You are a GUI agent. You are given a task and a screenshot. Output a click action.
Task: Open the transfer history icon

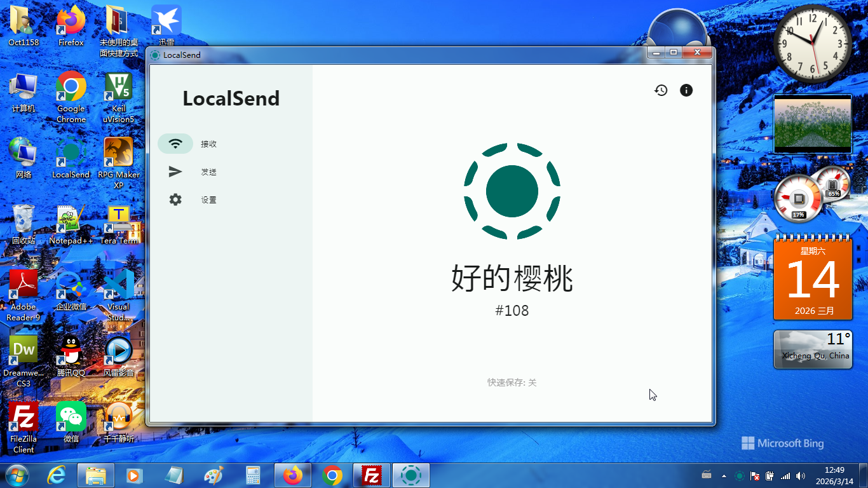(661, 90)
